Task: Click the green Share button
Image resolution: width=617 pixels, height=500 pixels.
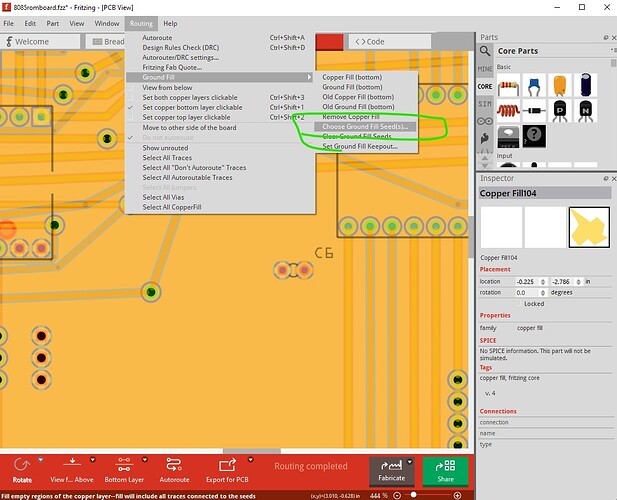Action: [x=445, y=471]
